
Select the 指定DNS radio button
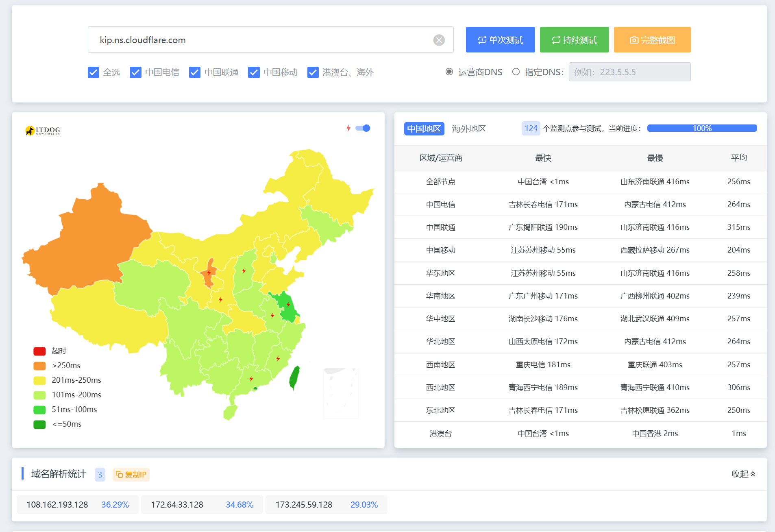[x=516, y=72]
